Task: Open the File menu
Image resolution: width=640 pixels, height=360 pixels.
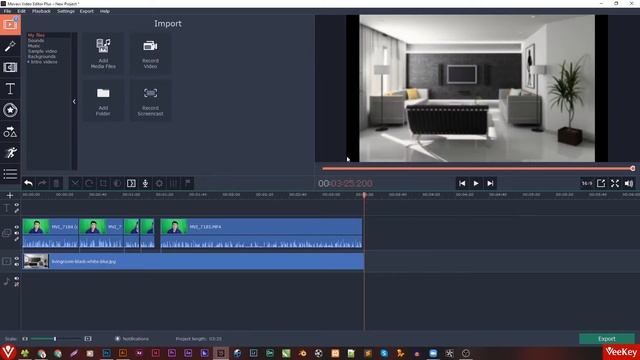Action: pos(7,11)
